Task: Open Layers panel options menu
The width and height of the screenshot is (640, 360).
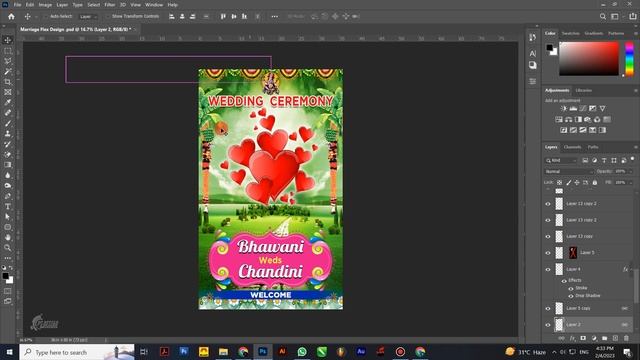Action: tap(636, 147)
